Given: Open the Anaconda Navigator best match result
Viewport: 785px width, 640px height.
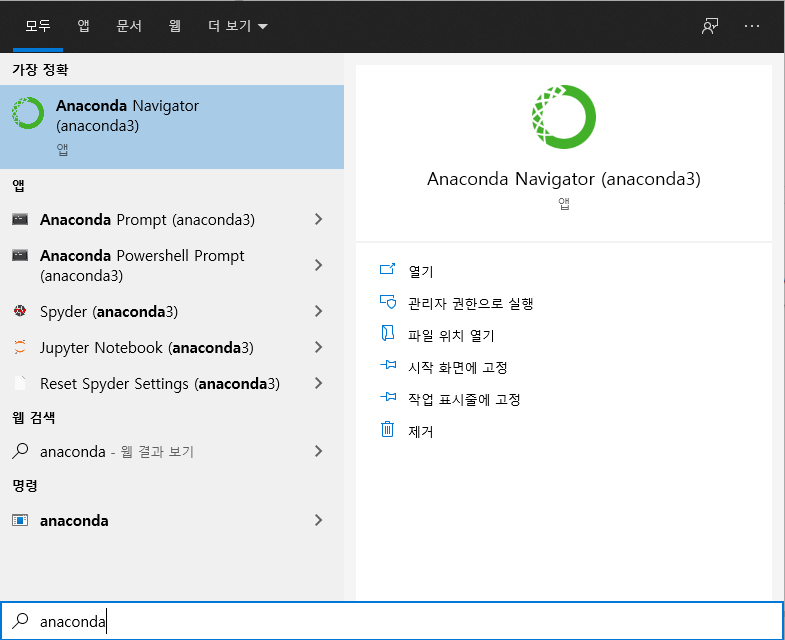Looking at the screenshot, I should [172, 127].
